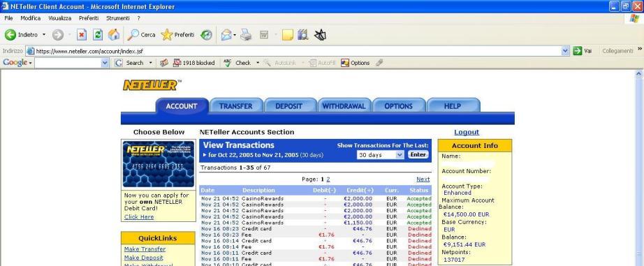Image resolution: width=644 pixels, height=266 pixels.
Task: Switch to the DEPOSIT tab
Action: [289, 105]
